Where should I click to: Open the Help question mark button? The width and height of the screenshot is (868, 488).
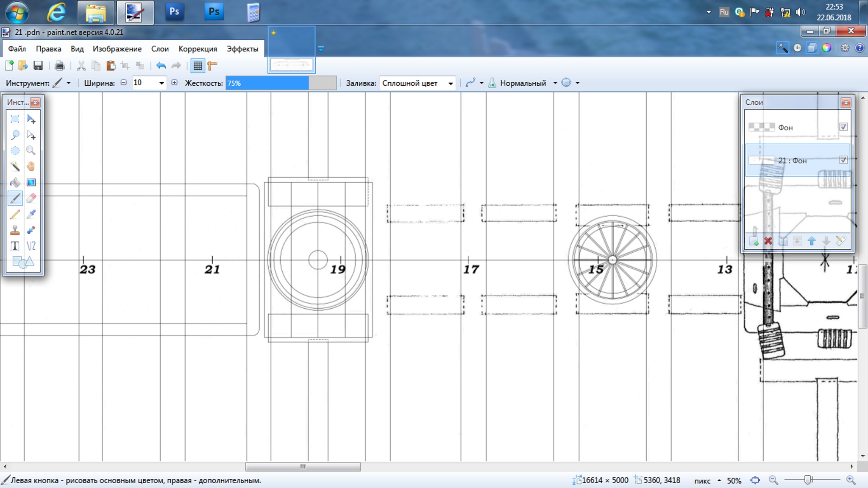(860, 48)
